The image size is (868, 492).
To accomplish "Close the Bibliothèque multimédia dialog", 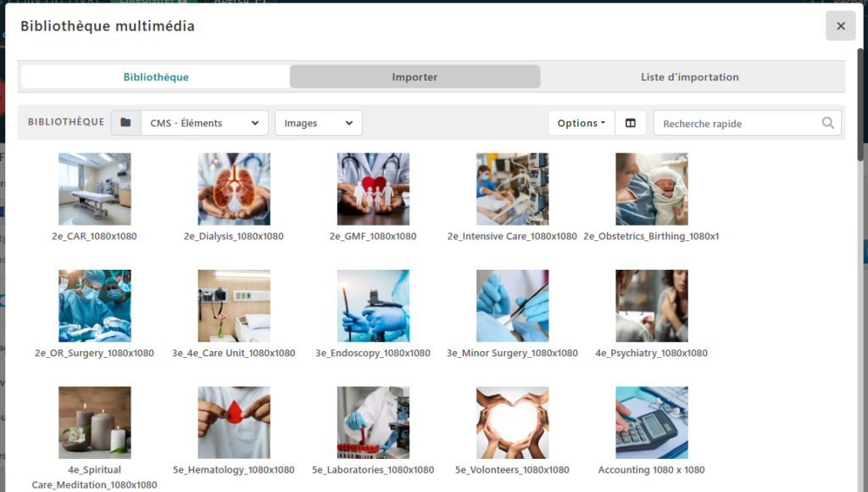I will click(840, 26).
